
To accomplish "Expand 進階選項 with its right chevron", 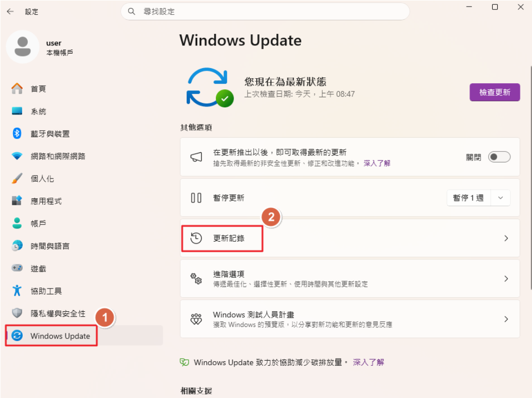I will pos(506,278).
